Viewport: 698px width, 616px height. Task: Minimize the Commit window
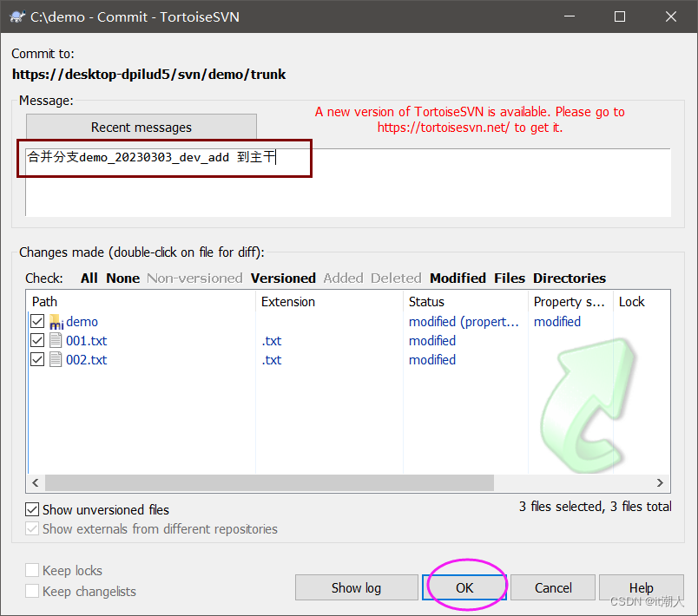click(x=570, y=16)
